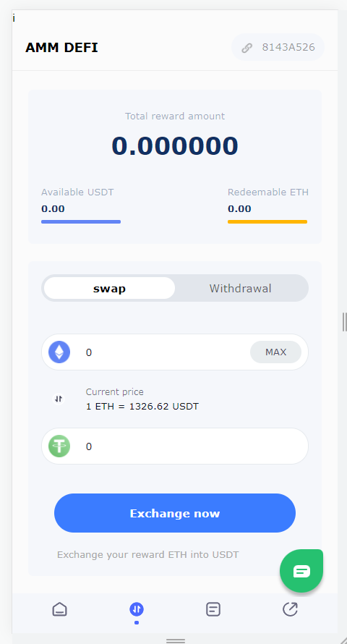Click the swap direction arrows icon
The width and height of the screenshot is (347, 644).
click(x=59, y=399)
